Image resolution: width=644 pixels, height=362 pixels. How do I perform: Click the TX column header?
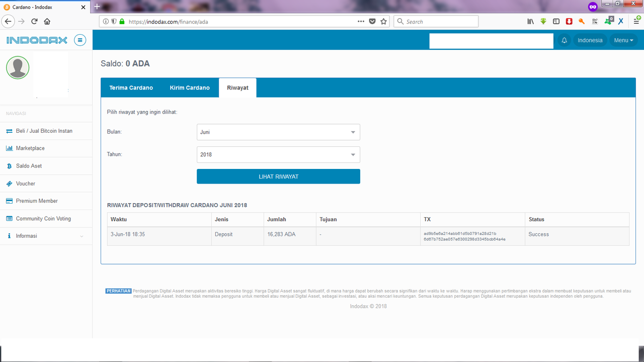(x=472, y=220)
